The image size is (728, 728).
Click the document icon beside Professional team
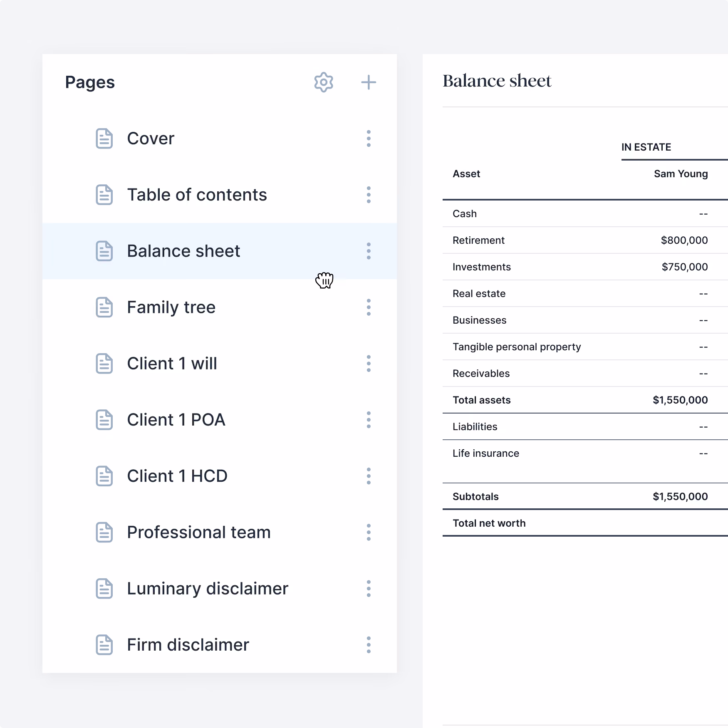coord(104,532)
